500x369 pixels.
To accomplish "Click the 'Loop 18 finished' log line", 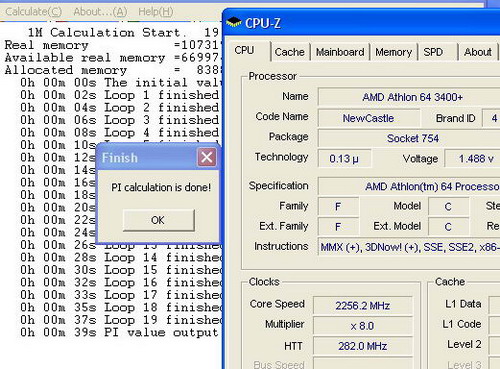I will 121,307.
